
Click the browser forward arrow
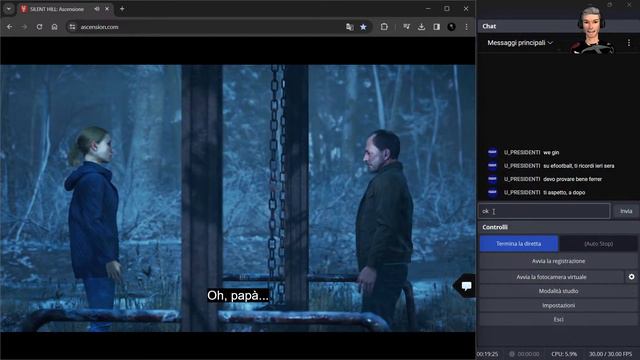(24, 27)
